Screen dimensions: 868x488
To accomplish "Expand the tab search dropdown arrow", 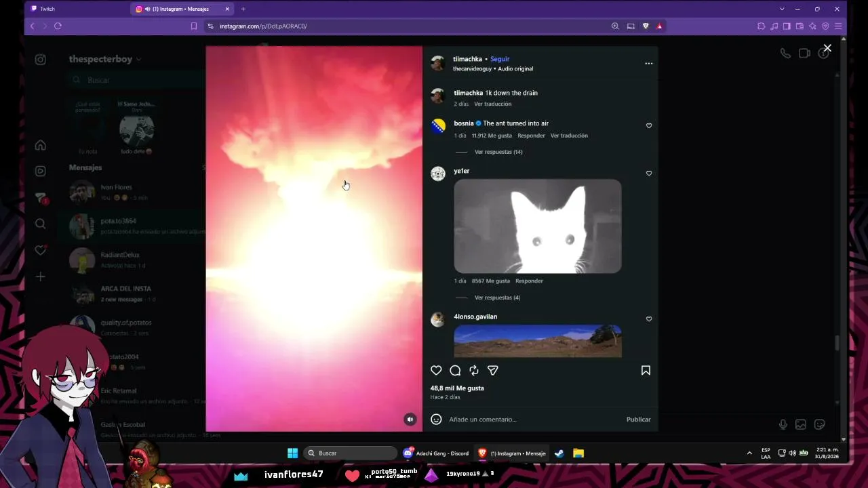I will [782, 9].
